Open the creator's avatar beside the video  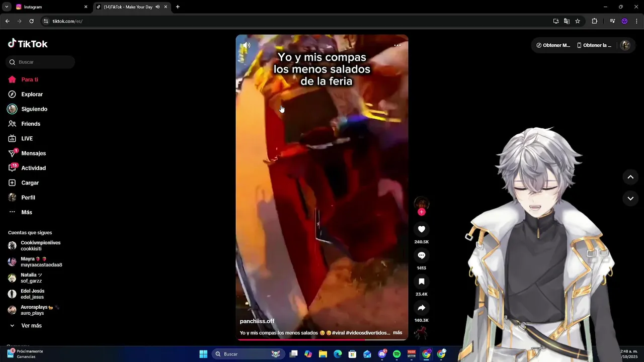tap(421, 203)
